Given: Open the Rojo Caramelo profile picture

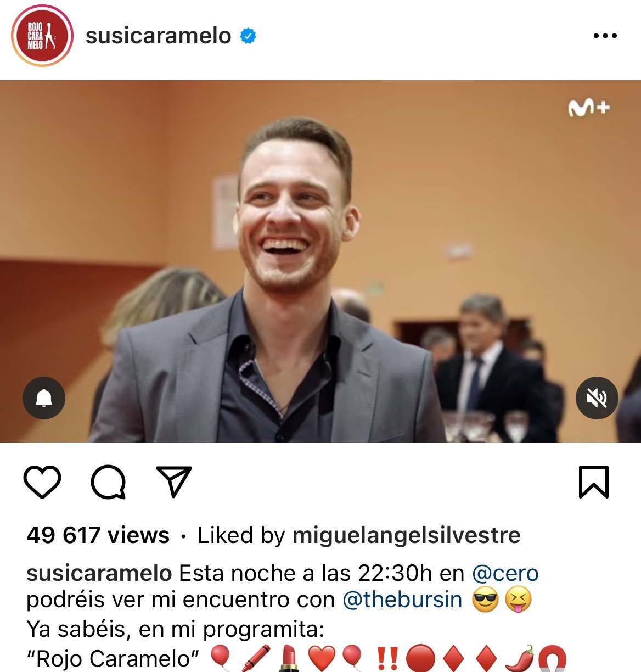Looking at the screenshot, I should (x=42, y=37).
